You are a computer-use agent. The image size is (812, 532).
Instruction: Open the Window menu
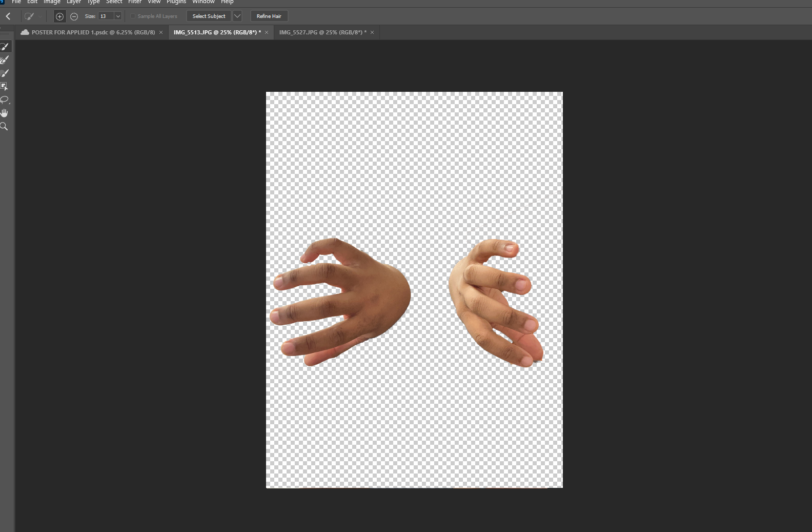point(204,2)
